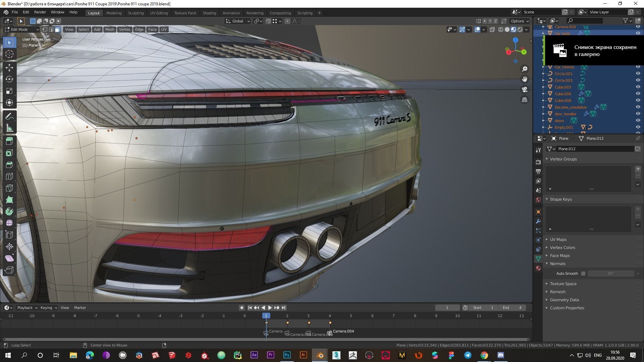Open Render properties camera tab
The height and width of the screenshot is (362, 644).
coord(538,162)
